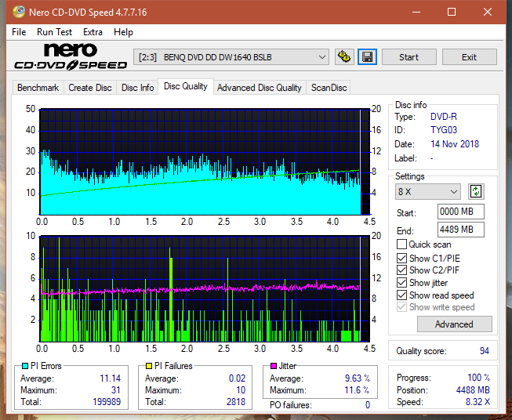Click the disc ID value TYG03
This screenshot has width=512, height=420.
444,130
